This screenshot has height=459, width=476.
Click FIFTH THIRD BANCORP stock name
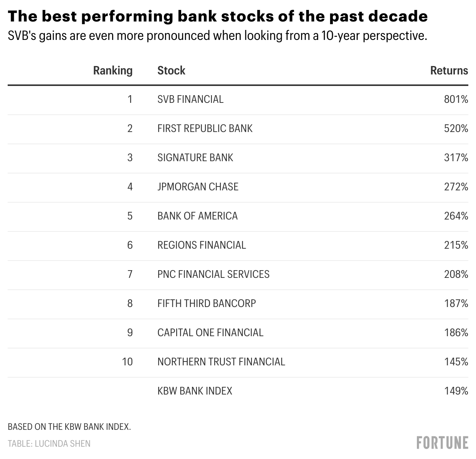tap(207, 304)
